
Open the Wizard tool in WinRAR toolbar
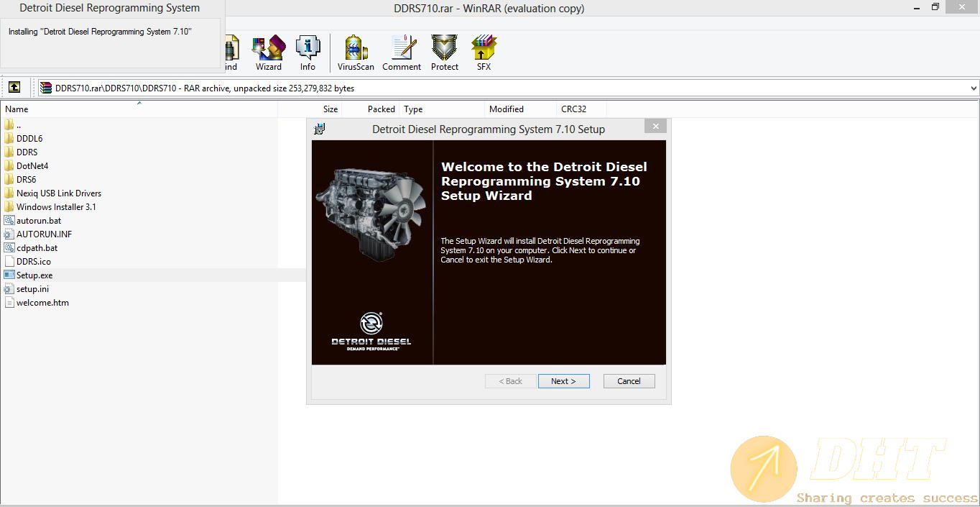click(269, 52)
